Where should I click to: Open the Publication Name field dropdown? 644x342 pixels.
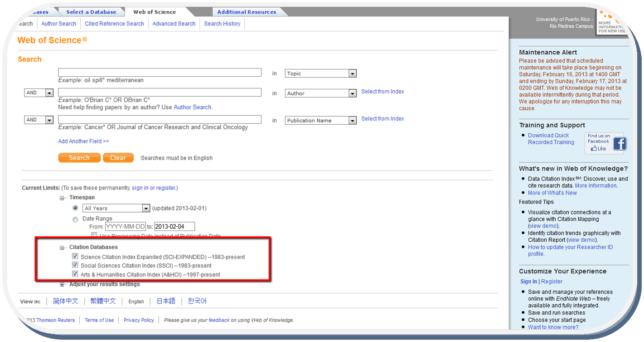click(x=352, y=121)
